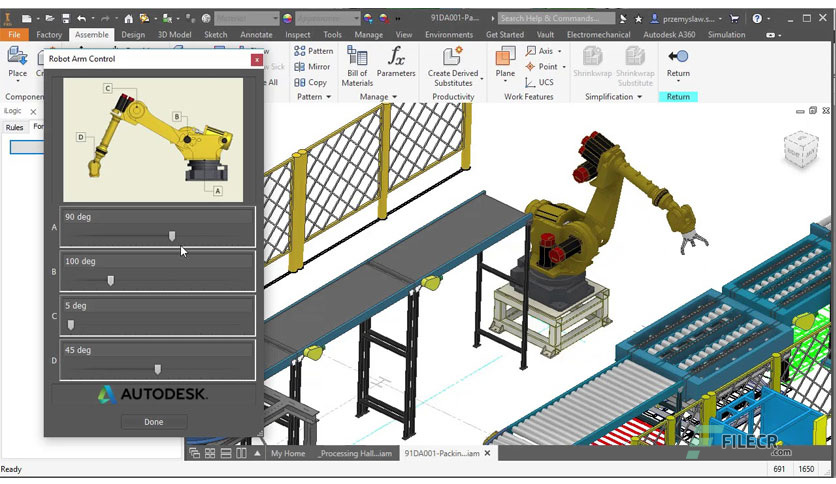This screenshot has width=836, height=484.
Task: Click the Open folder icon
Action: [50, 19]
